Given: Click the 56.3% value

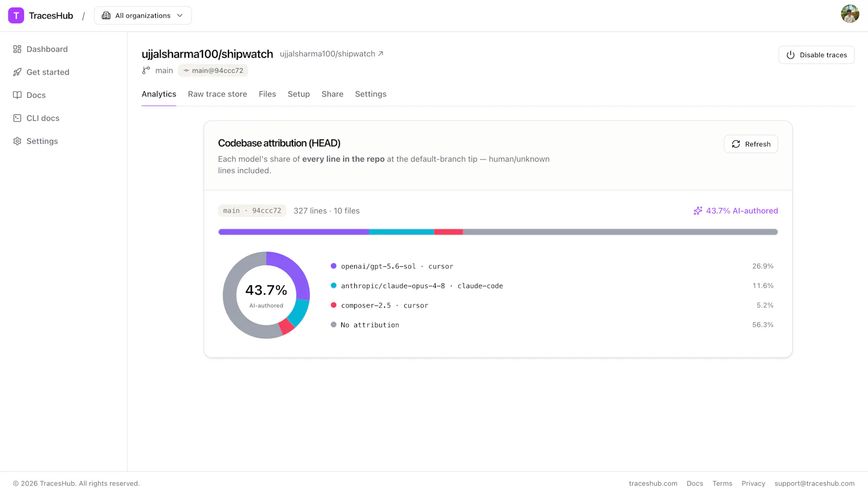Looking at the screenshot, I should tap(763, 325).
